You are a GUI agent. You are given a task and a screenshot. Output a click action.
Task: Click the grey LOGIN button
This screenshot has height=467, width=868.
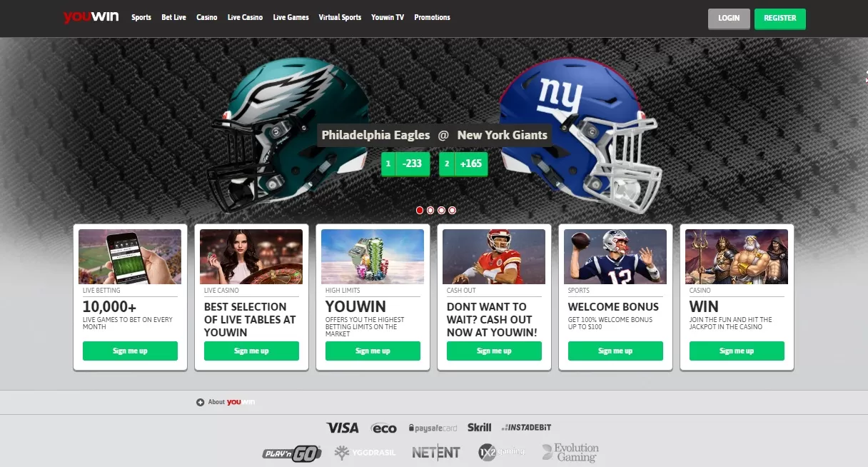tap(729, 19)
